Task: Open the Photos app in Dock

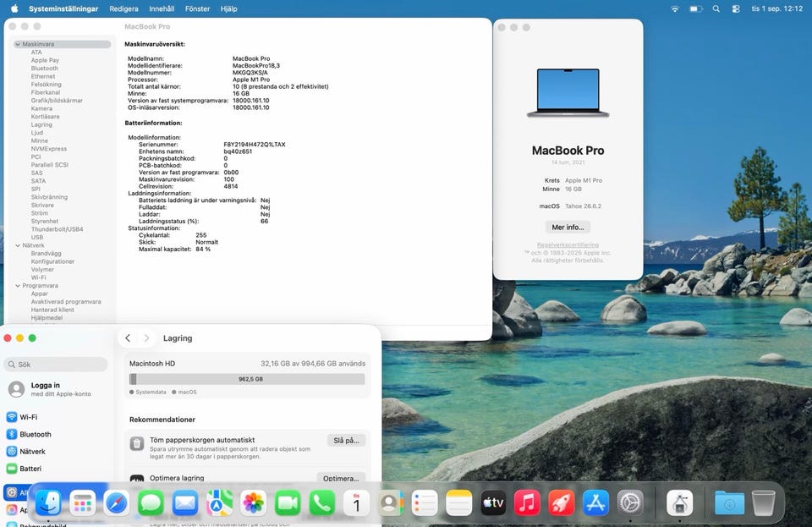Action: pos(253,502)
